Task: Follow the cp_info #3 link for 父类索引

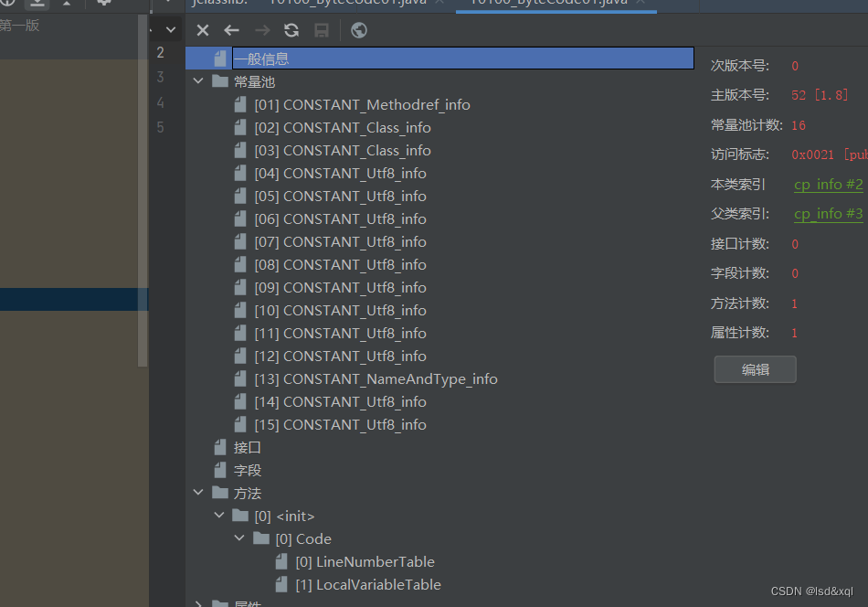Action: pyautogui.click(x=828, y=214)
